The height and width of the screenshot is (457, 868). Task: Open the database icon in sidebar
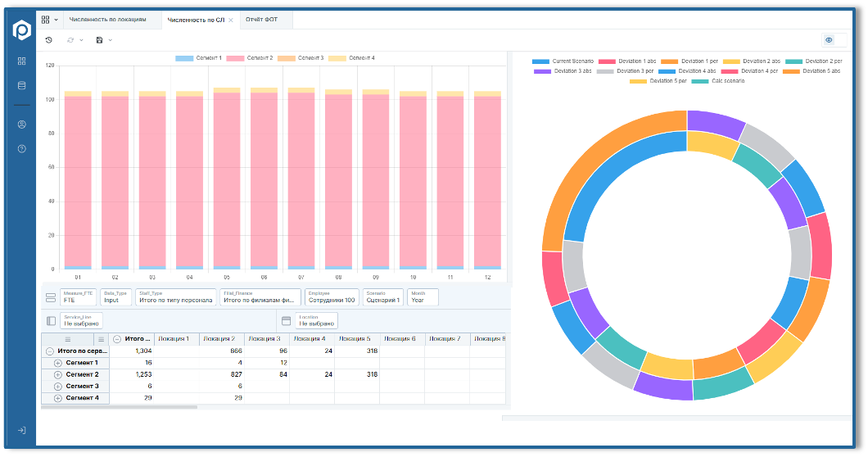21,85
